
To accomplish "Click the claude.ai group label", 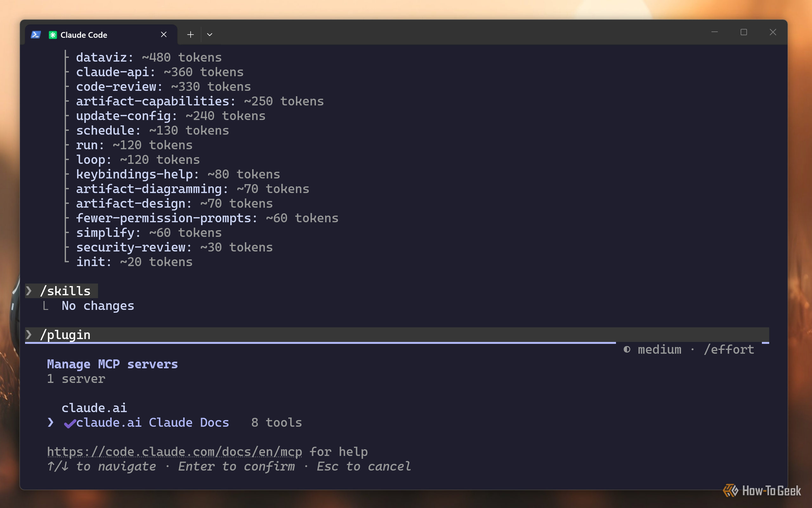I will (94, 408).
